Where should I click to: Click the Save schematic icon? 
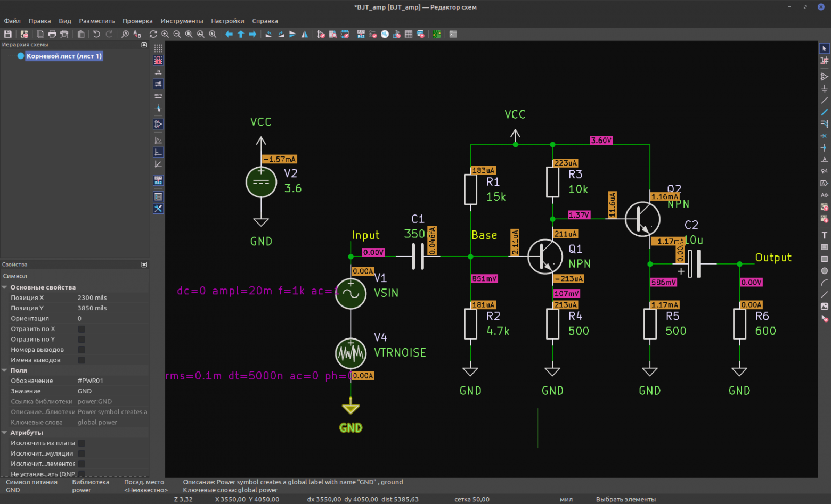pyautogui.click(x=8, y=34)
